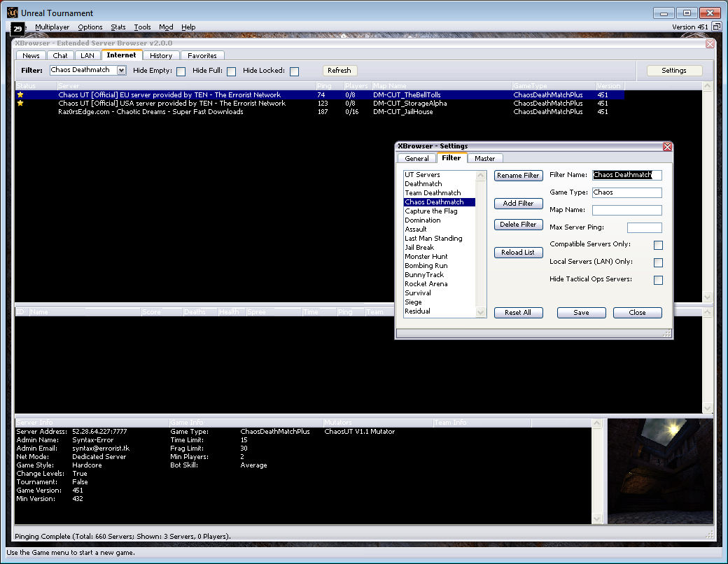Open the General tab in Settings dialog
The image size is (728, 564).
coord(416,159)
